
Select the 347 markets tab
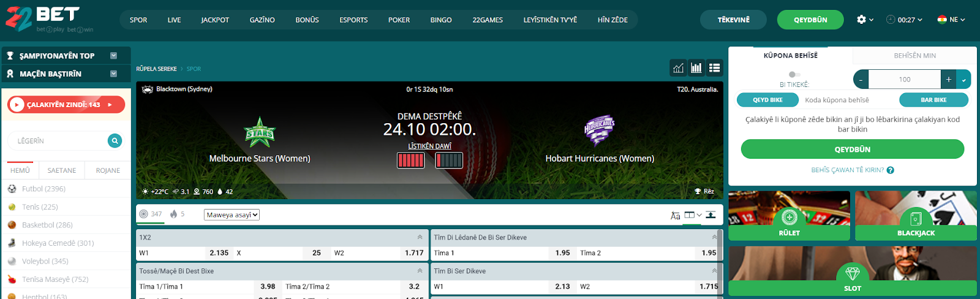pyautogui.click(x=151, y=214)
